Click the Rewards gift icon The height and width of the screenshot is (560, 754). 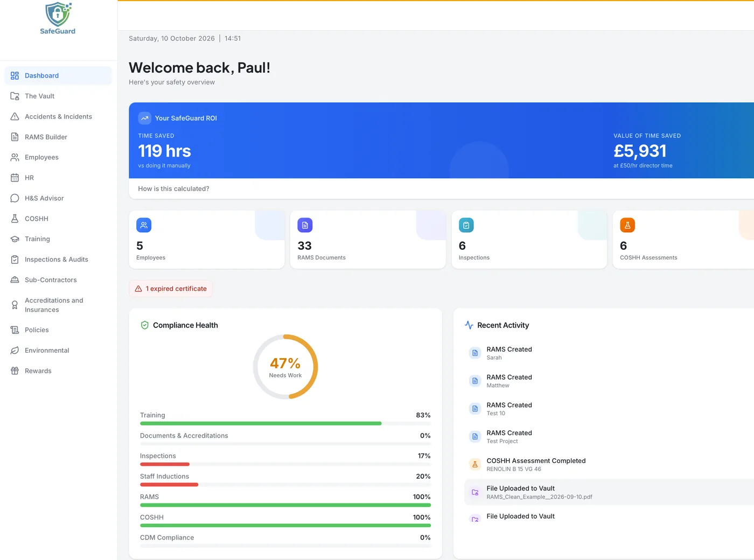coord(15,372)
